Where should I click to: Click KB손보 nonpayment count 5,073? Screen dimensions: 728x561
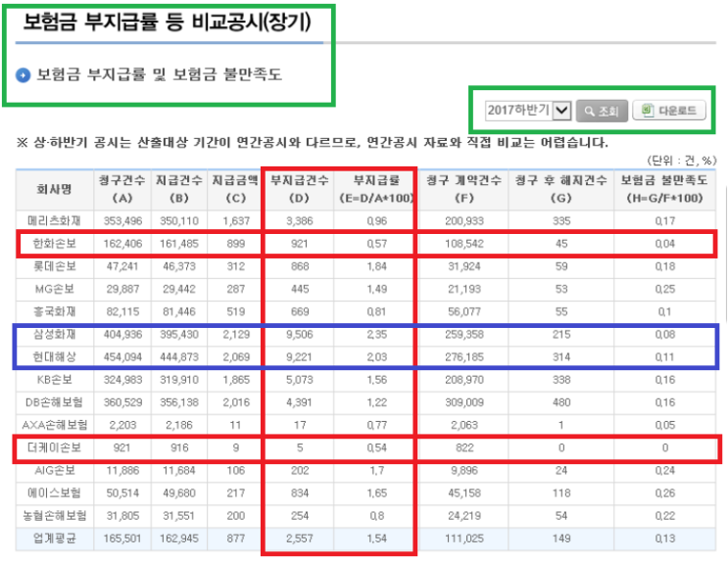point(300,380)
